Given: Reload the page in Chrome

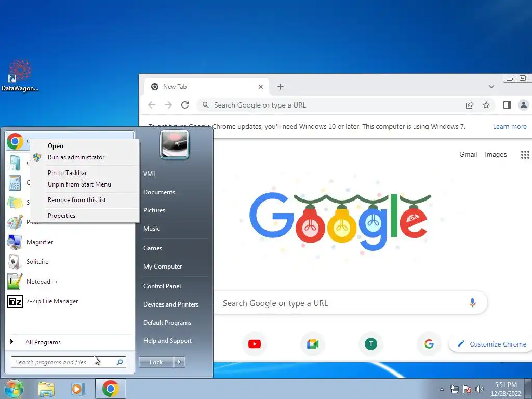Looking at the screenshot, I should [185, 105].
